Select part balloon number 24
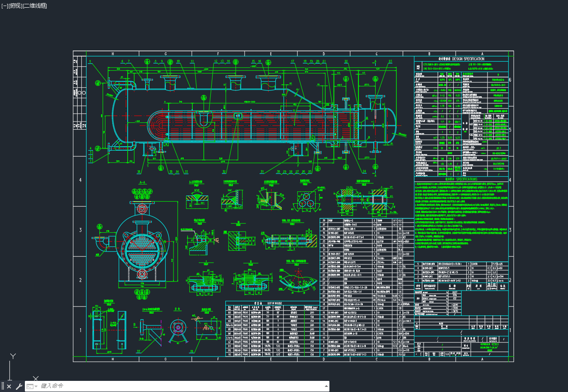The width and height of the screenshot is (568, 392). tap(364, 172)
